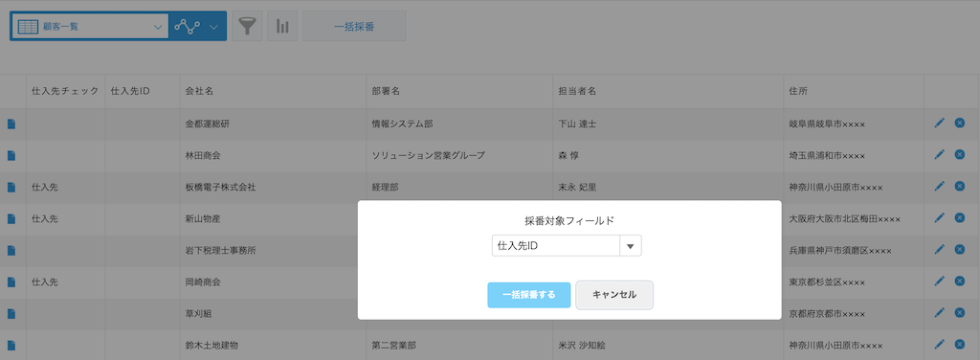Click the 会社名 column header
This screenshot has width=980, height=360.
coord(199,91)
